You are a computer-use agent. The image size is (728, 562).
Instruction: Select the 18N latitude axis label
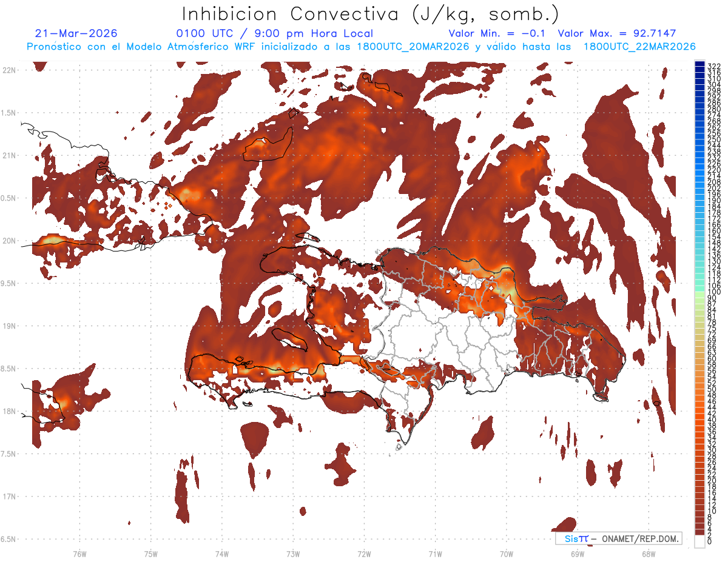[9, 411]
